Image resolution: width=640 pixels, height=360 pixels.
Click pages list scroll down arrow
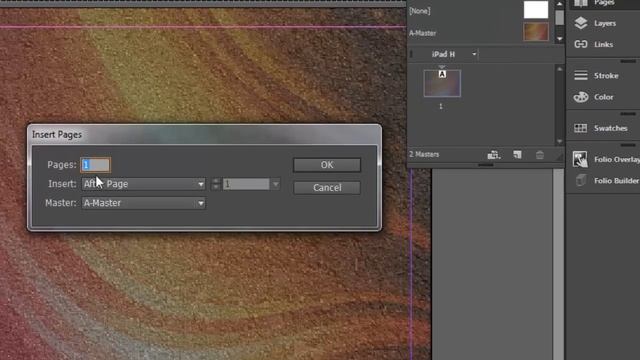[x=560, y=141]
